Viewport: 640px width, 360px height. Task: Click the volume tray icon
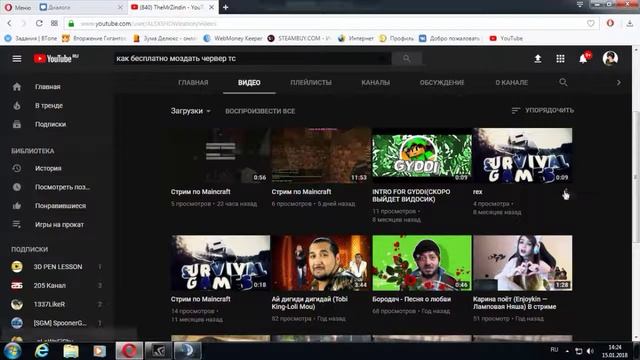coord(590,351)
